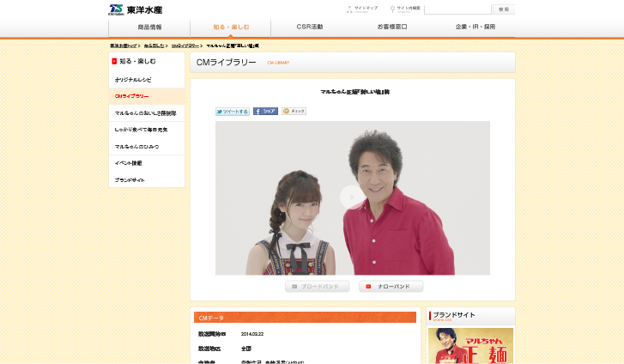Viewport: 624px width, 364px height.
Task: Open マルちゃんのひみつ sidebar item
Action: [147, 147]
